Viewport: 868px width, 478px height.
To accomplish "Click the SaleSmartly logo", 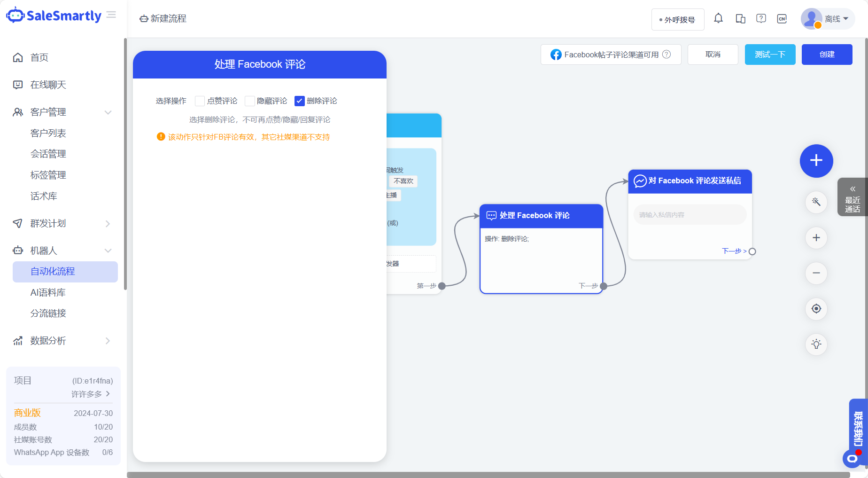I will click(54, 16).
